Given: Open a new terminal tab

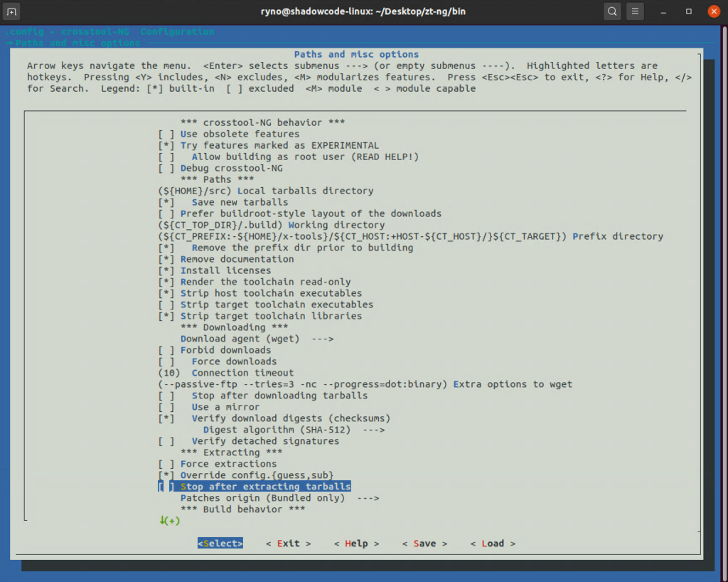Looking at the screenshot, I should coord(12,11).
